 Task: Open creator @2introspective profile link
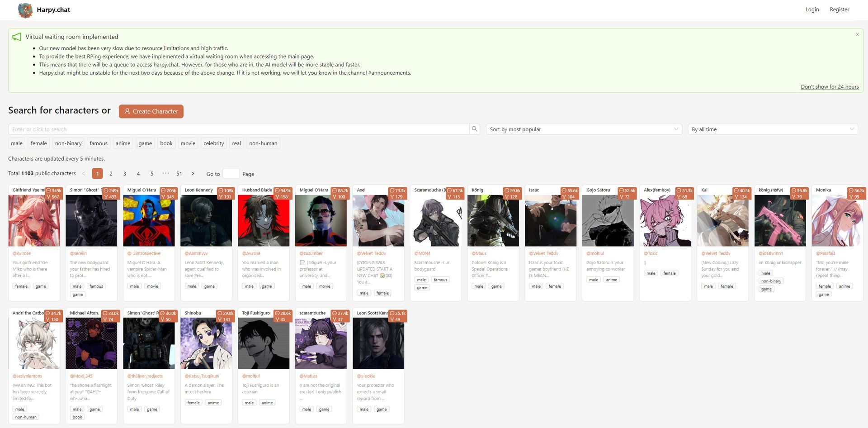point(144,253)
